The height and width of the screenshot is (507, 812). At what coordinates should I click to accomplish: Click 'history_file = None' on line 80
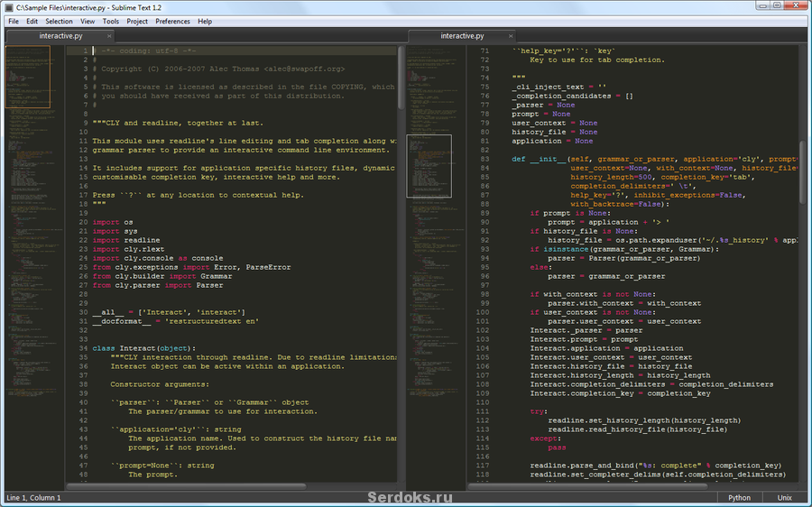[x=555, y=132]
